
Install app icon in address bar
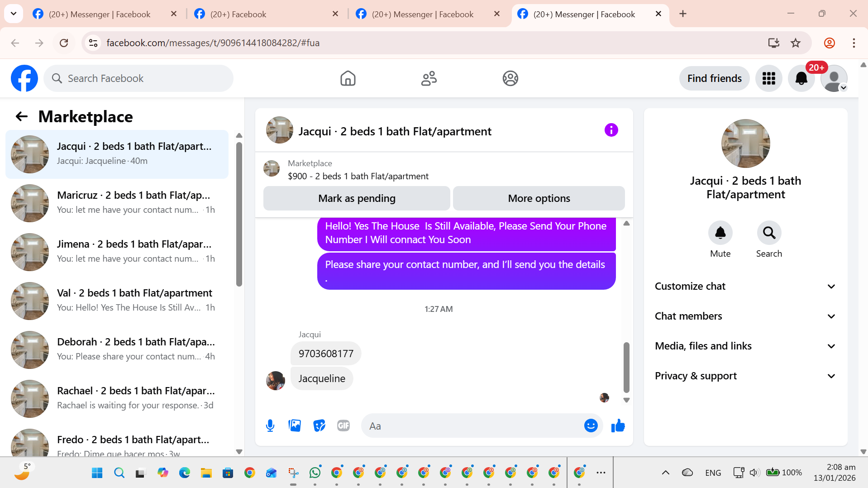(773, 43)
